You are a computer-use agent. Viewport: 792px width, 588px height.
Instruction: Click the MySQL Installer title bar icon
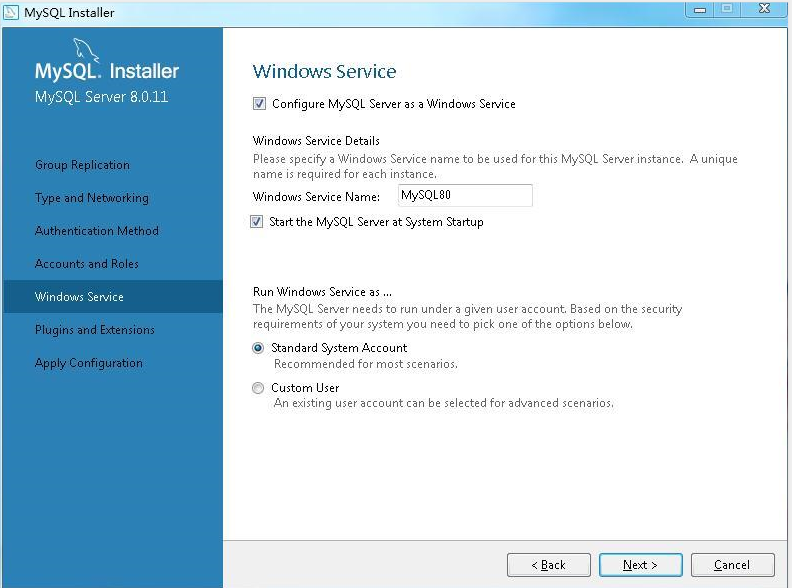coord(11,12)
